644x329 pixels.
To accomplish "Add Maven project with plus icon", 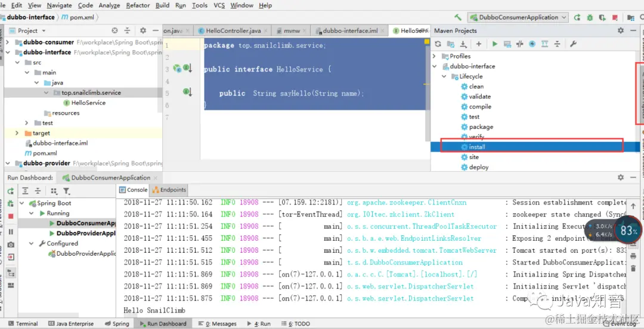I will click(478, 44).
